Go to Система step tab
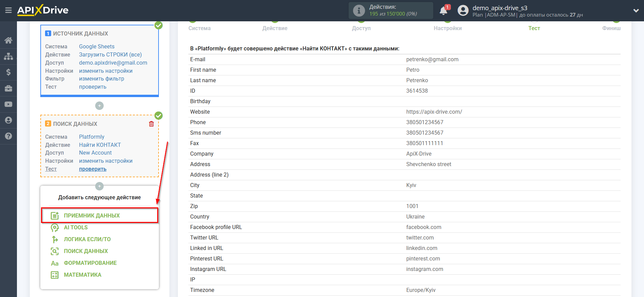Image resolution: width=644 pixels, height=297 pixels. click(x=200, y=28)
